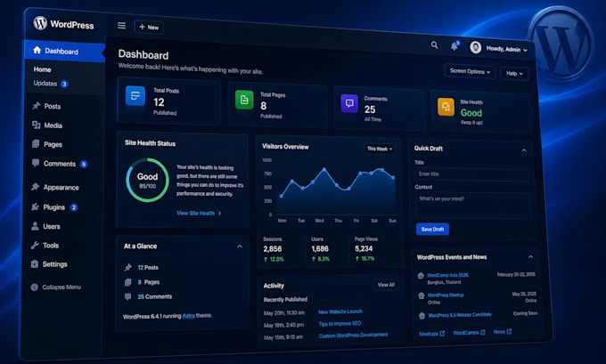Click the green Total Pages card icon
The height and width of the screenshot is (364, 606).
tap(244, 100)
